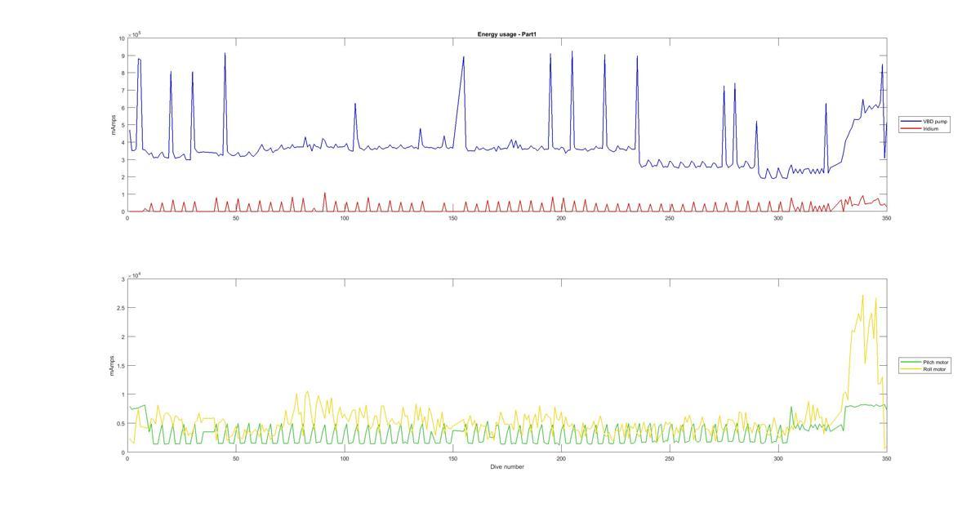Click lower plot x-axis tick "150"
The image size is (980, 508).
pyautogui.click(x=453, y=459)
